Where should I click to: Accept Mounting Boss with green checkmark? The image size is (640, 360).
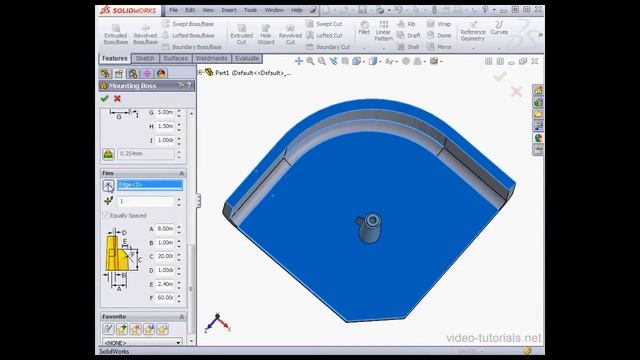[104, 98]
